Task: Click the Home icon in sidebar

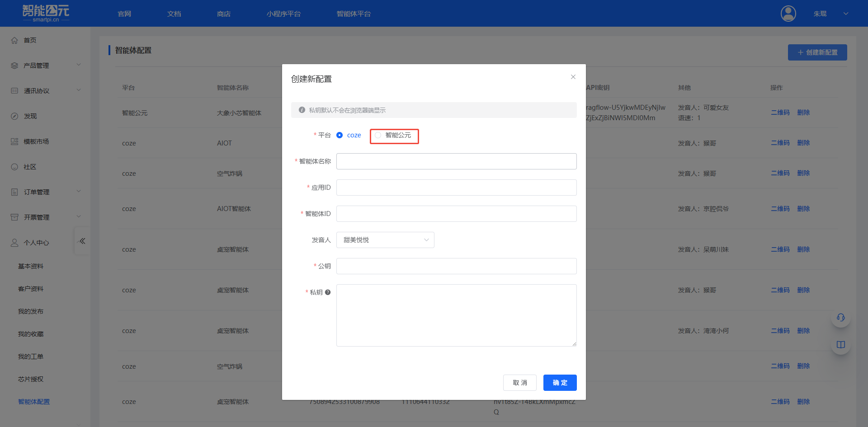Action: 14,40
